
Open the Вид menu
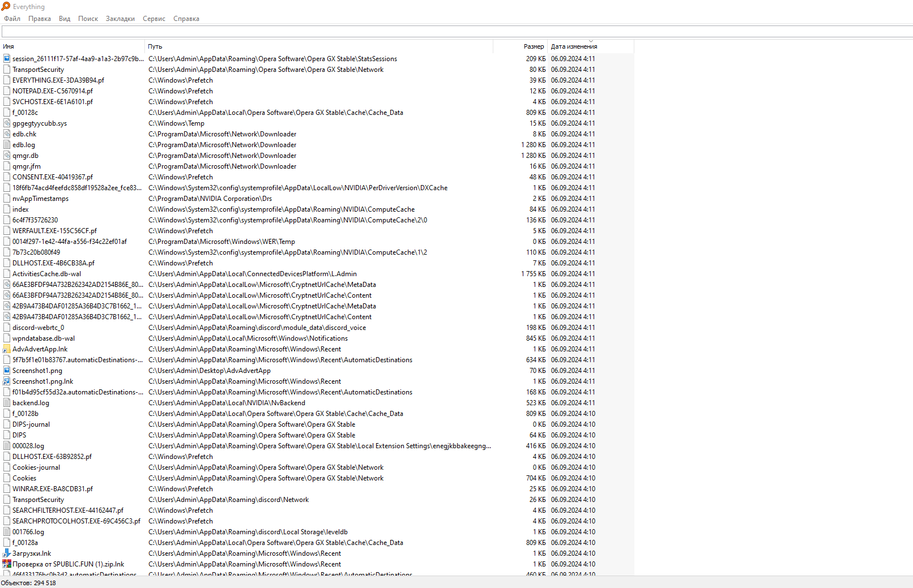point(65,19)
